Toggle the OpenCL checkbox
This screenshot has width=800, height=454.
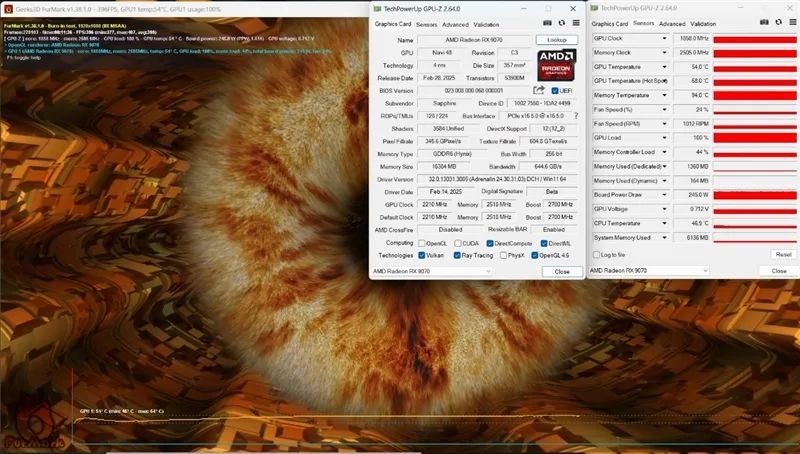422,243
